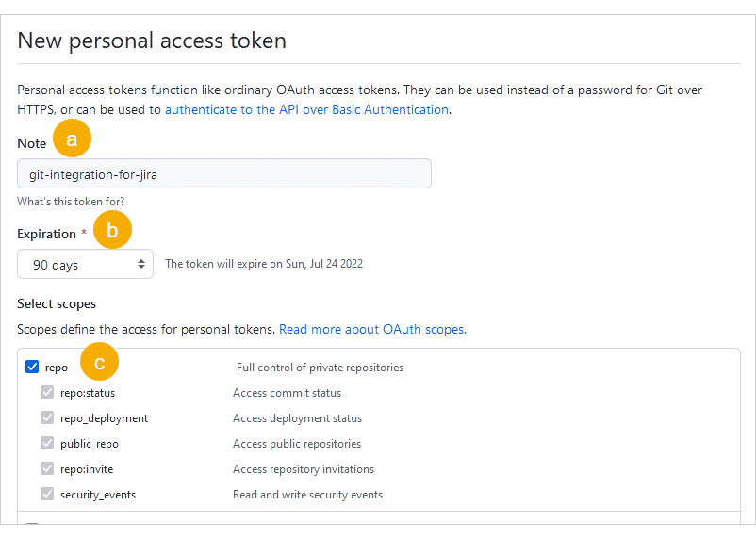Toggle the repo:invite checkbox
The image size is (756, 539).
click(x=47, y=468)
